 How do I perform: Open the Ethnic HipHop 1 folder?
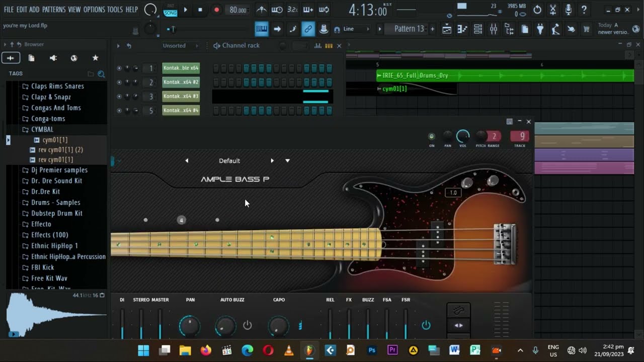pos(54,246)
